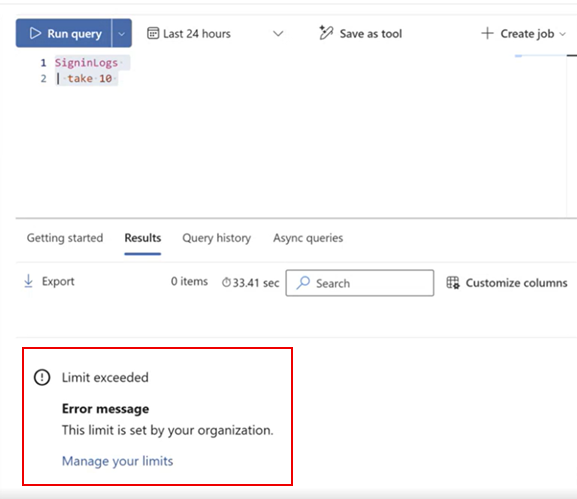
Task: Open the Run query split dropdown arrow
Action: pyautogui.click(x=121, y=33)
